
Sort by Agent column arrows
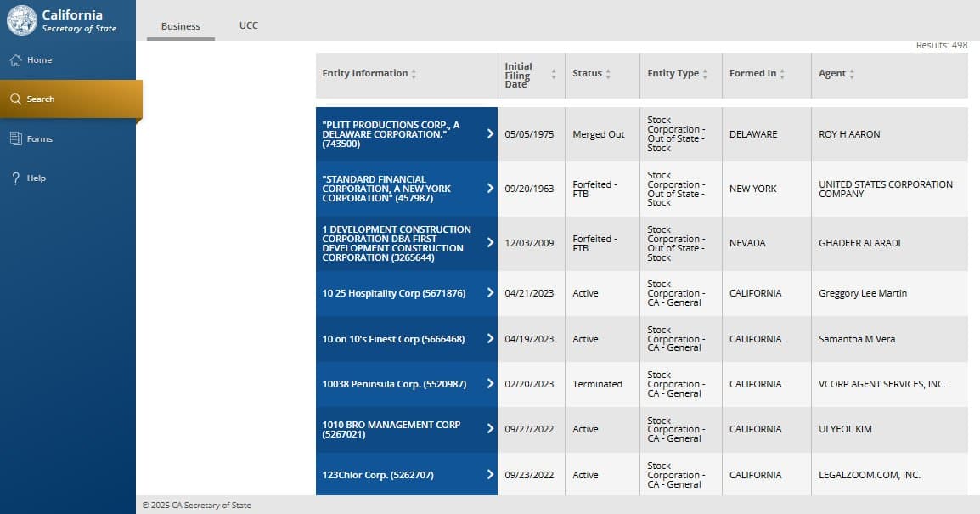tap(852, 74)
